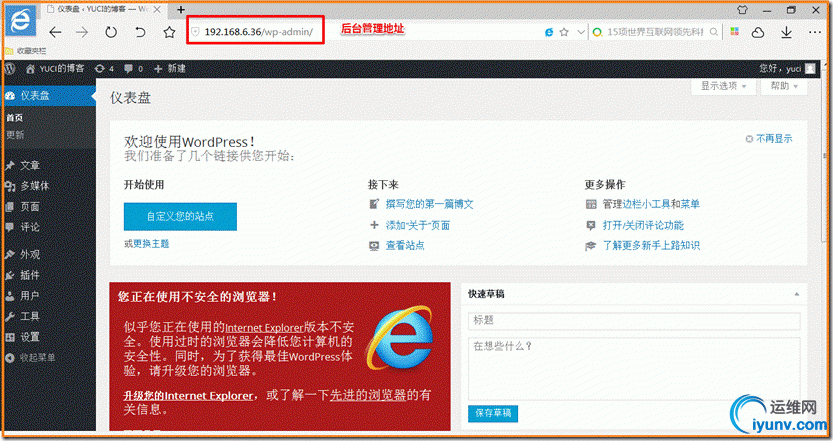833x441 pixels.
Task: Click the Internet Explorer link in warning text
Action: [264, 328]
